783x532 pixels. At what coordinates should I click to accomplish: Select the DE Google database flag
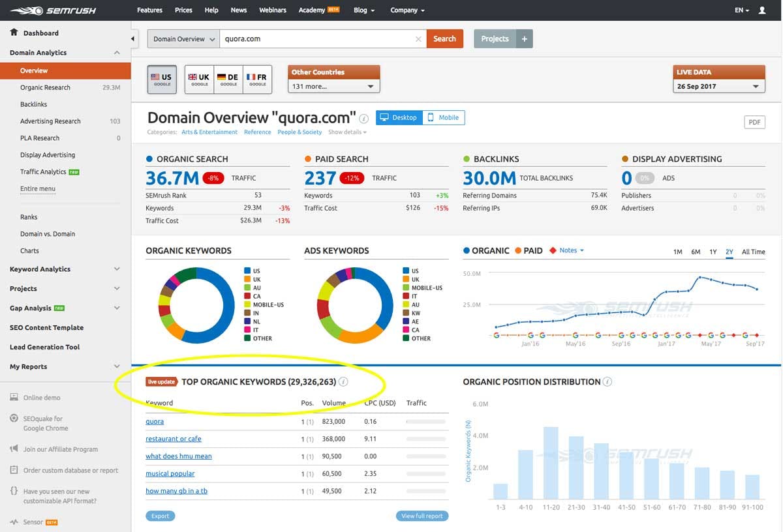click(228, 80)
